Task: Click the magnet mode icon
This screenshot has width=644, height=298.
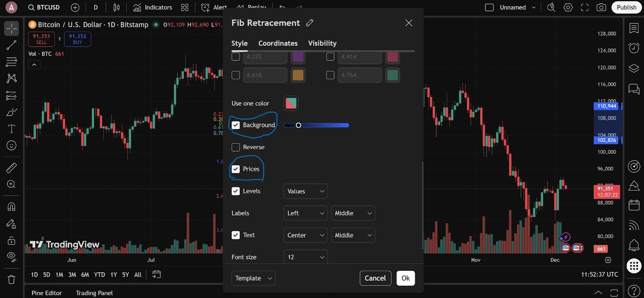Action: click(11, 207)
